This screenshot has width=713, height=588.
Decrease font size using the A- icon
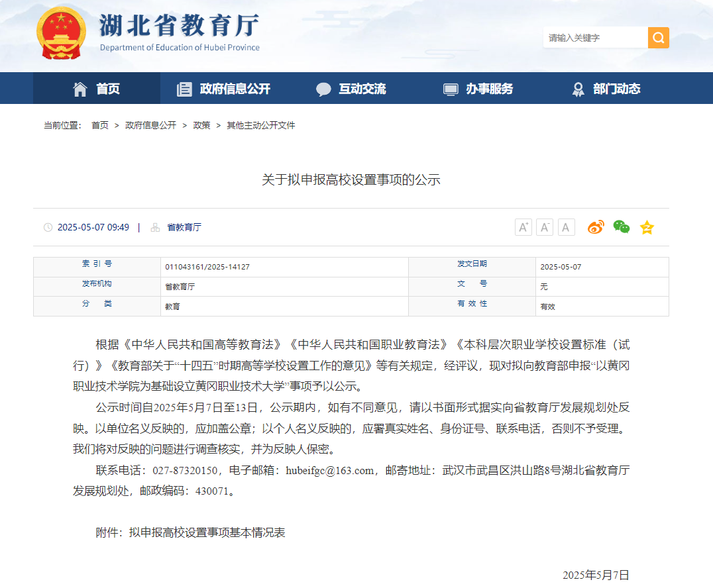click(544, 227)
